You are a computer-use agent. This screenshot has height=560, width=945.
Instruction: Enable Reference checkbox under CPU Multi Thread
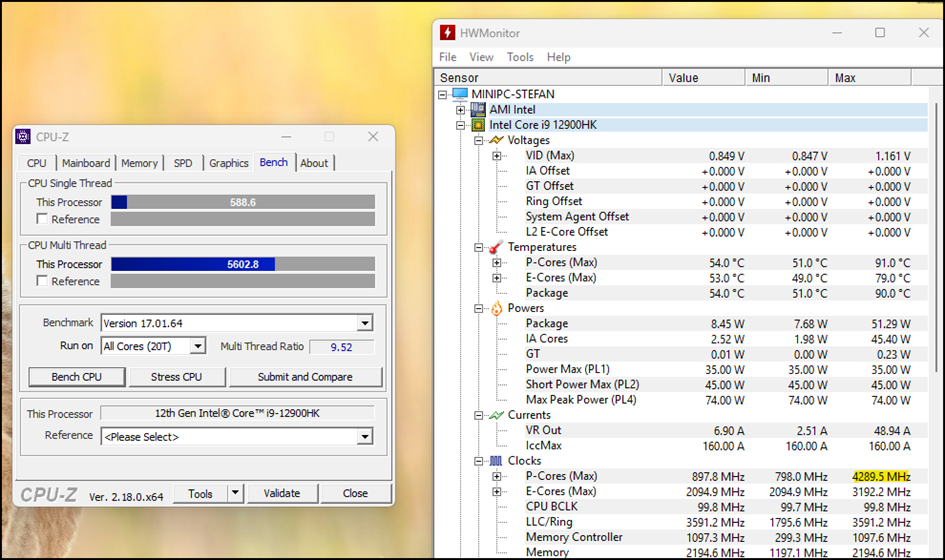pos(42,281)
